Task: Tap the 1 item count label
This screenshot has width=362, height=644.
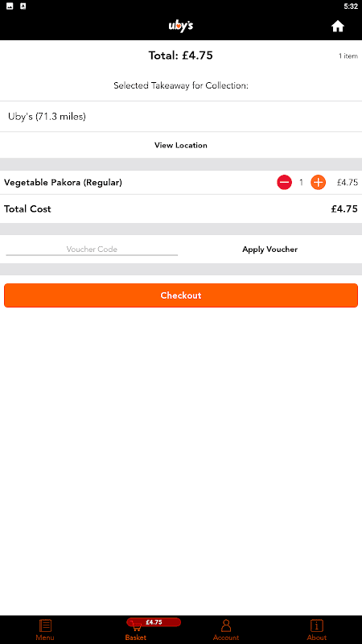Action: point(348,56)
